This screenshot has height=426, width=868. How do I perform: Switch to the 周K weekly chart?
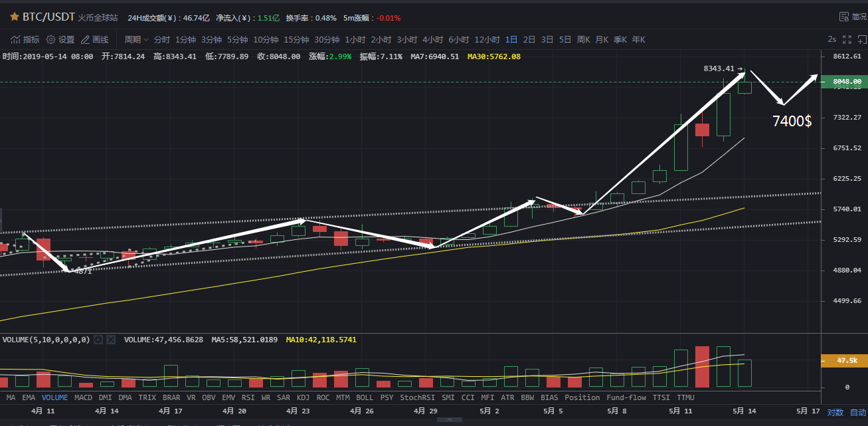coord(583,40)
